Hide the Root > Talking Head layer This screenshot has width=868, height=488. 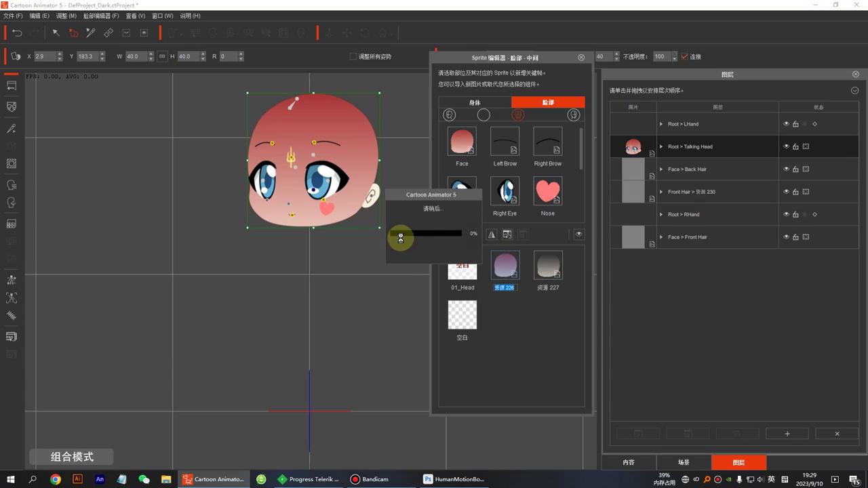point(786,146)
